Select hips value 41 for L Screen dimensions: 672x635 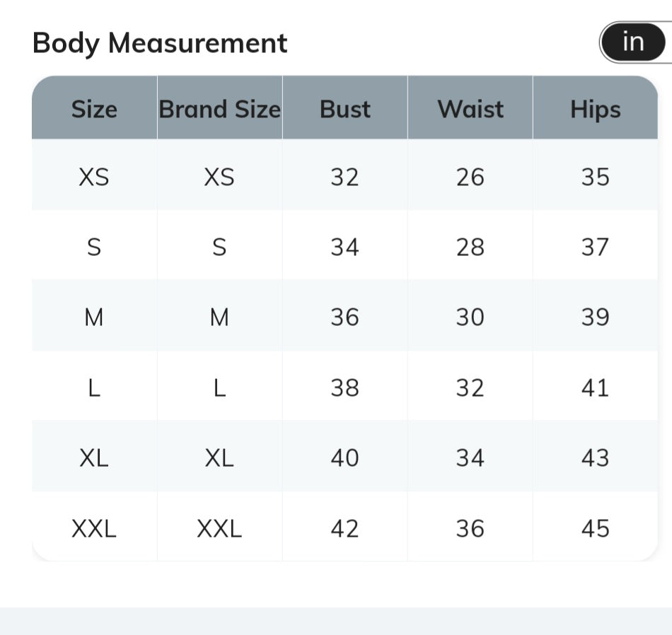(x=596, y=388)
